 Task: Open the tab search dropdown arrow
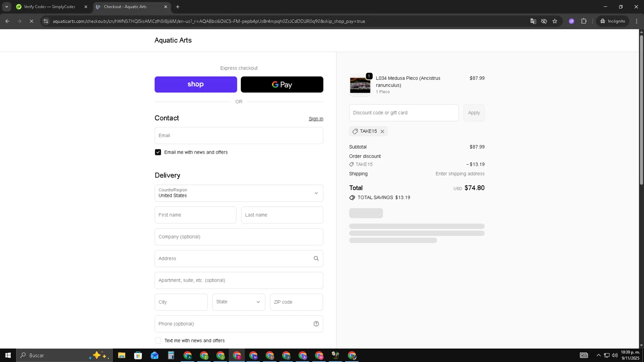6,7
